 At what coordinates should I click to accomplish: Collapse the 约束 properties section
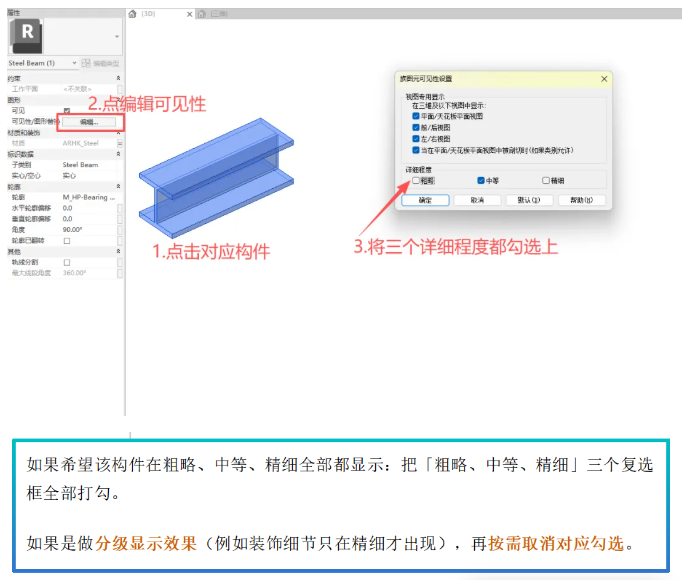(x=118, y=78)
